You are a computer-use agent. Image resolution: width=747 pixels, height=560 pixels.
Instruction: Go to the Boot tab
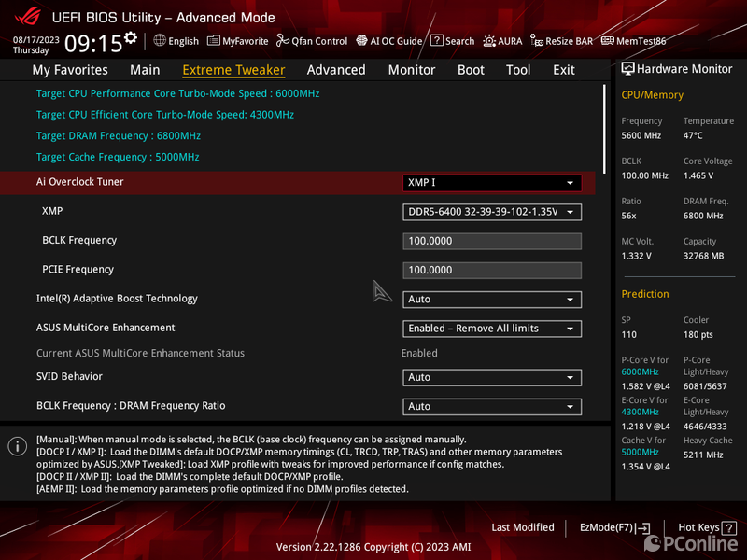tap(471, 70)
